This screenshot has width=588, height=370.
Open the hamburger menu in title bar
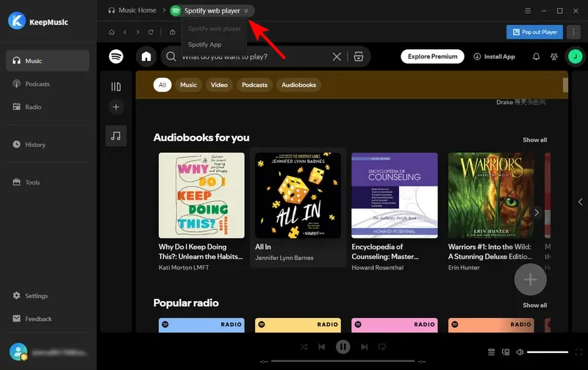528,11
